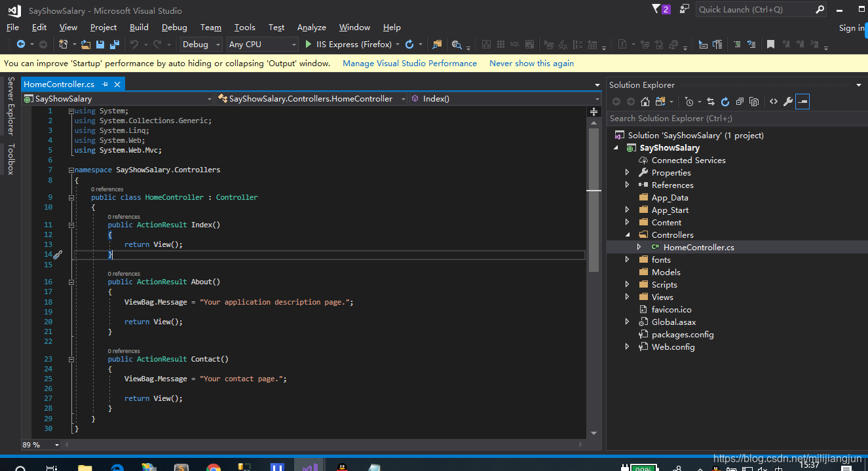The image size is (868, 471).
Task: Toggle Show All Files in Solution Explorer
Action: click(754, 102)
